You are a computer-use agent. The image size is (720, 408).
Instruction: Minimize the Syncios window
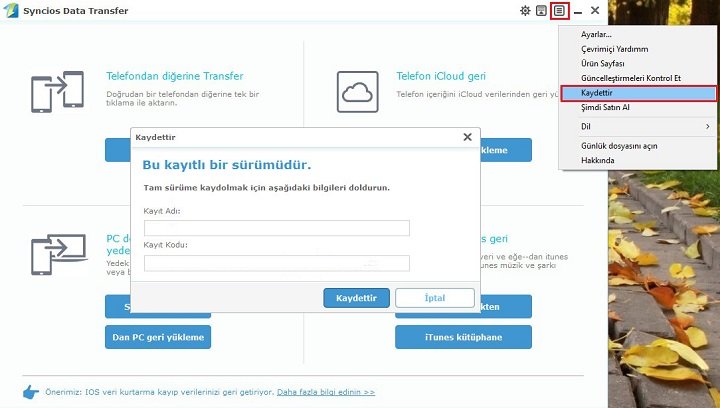click(x=578, y=11)
